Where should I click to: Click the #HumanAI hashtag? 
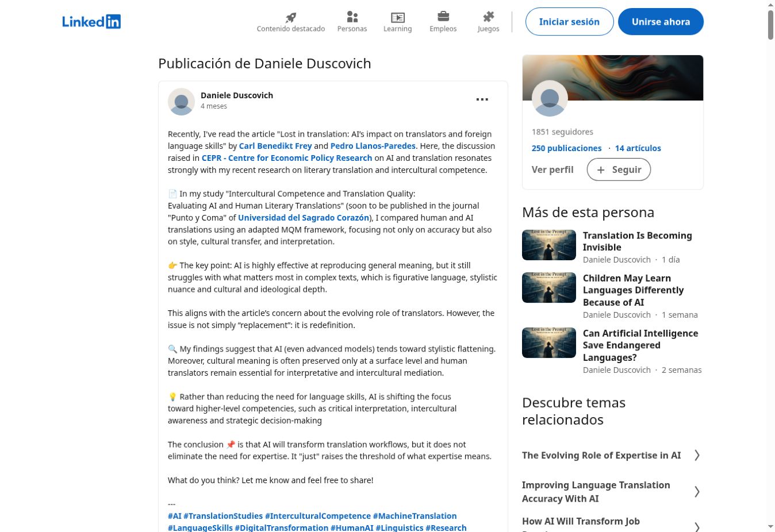(x=352, y=527)
